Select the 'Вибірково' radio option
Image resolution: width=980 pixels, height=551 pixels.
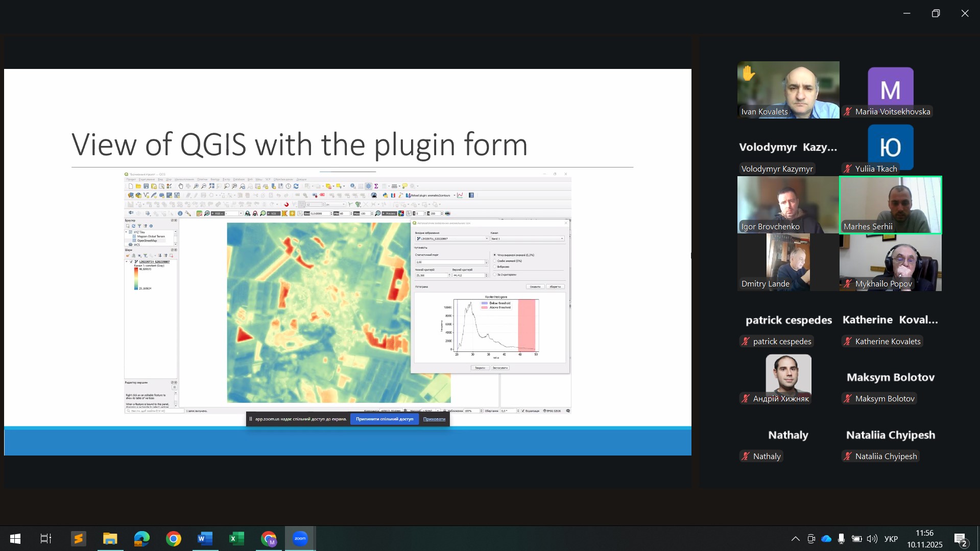[x=495, y=267]
